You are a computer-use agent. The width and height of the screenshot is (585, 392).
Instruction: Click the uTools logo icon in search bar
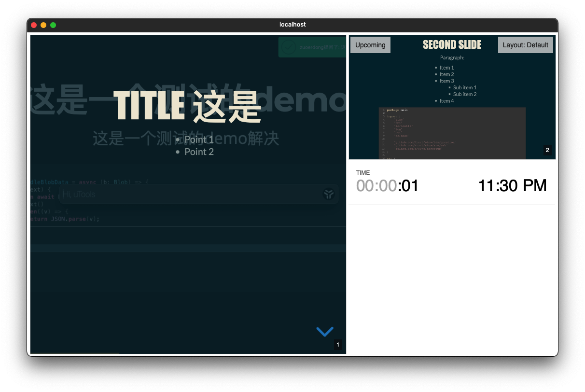click(329, 194)
